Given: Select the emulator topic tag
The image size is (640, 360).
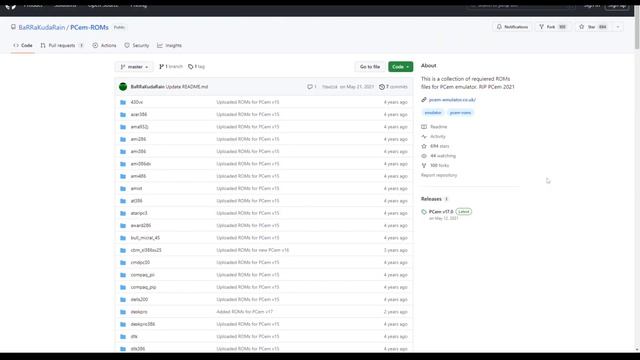Looking at the screenshot, I should click(x=433, y=113).
